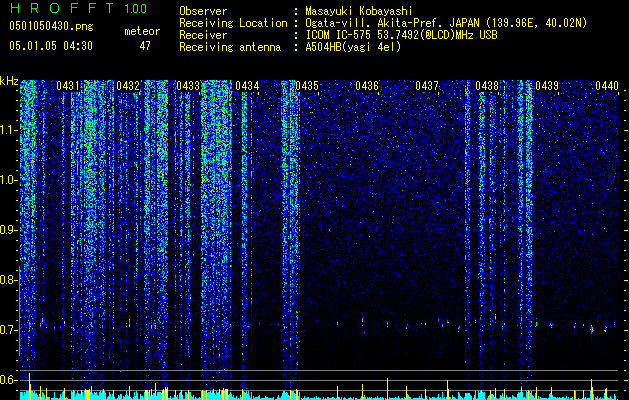This screenshot has height=400, width=629.
Task: Click the 'Receiving antenna' field label
Action: pos(230,47)
